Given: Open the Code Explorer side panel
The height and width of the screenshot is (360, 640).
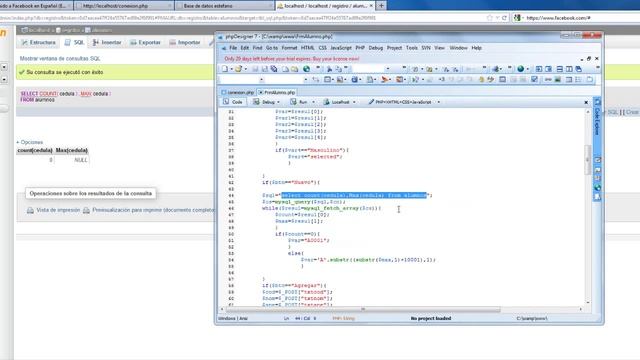Looking at the screenshot, I should point(597,118).
